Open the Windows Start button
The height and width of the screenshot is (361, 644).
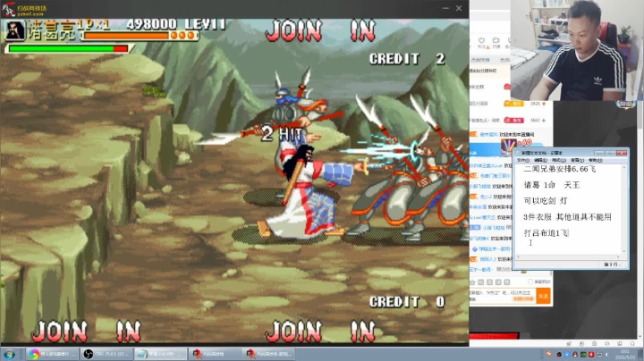(9, 354)
